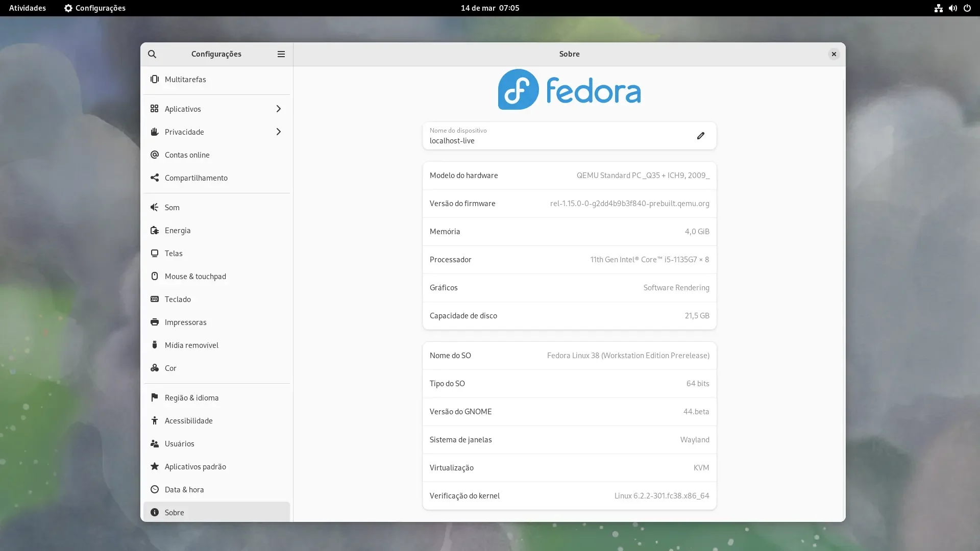Viewport: 980px width, 551px height.
Task: Click the Região & idioma flag icon
Action: click(x=154, y=397)
